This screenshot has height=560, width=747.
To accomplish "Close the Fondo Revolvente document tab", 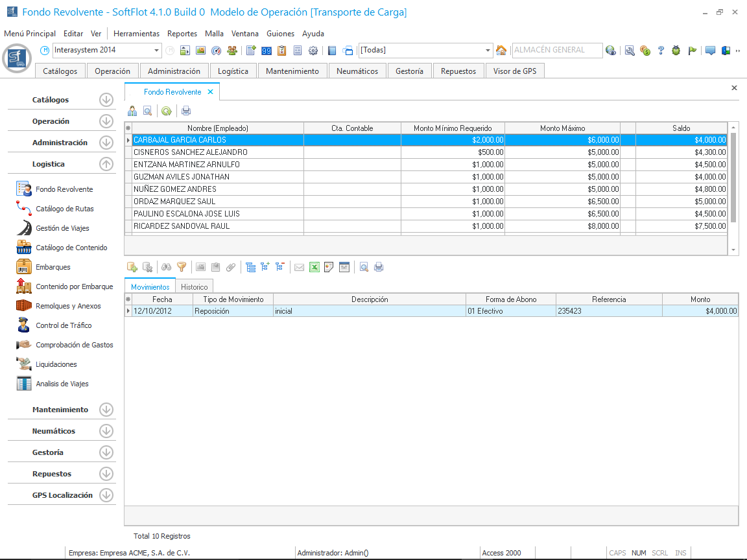I will click(x=210, y=92).
